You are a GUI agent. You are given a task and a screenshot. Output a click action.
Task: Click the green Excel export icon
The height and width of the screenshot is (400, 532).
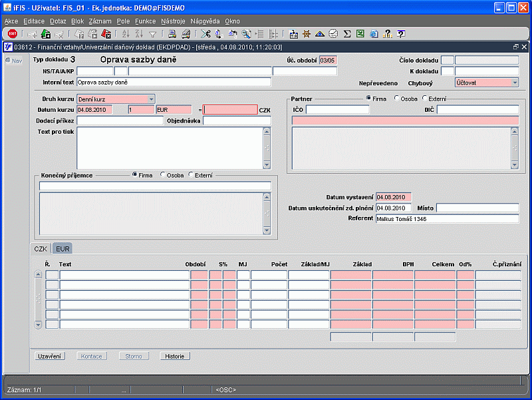tap(360, 34)
